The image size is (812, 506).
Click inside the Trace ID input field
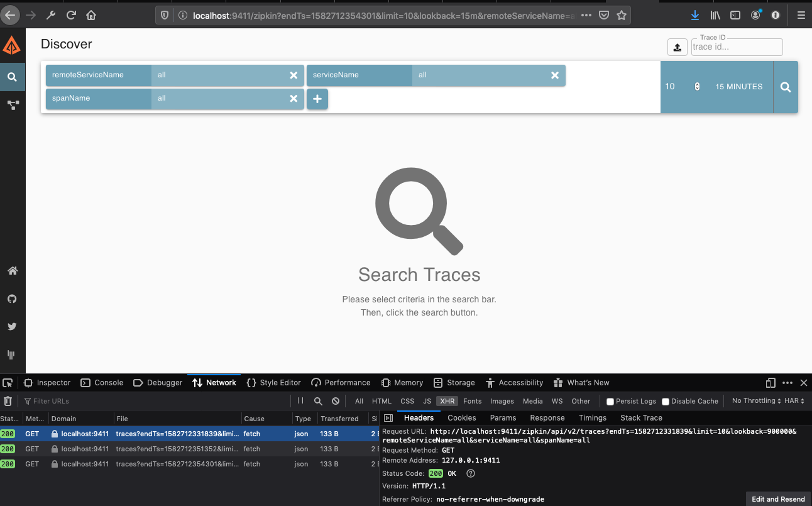[737, 47]
